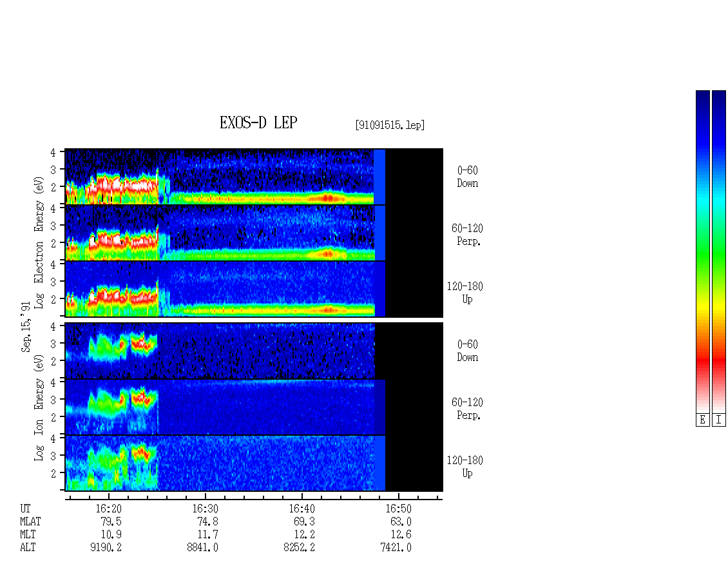
Task: Click the MLAT value 69.3
Action: point(304,521)
